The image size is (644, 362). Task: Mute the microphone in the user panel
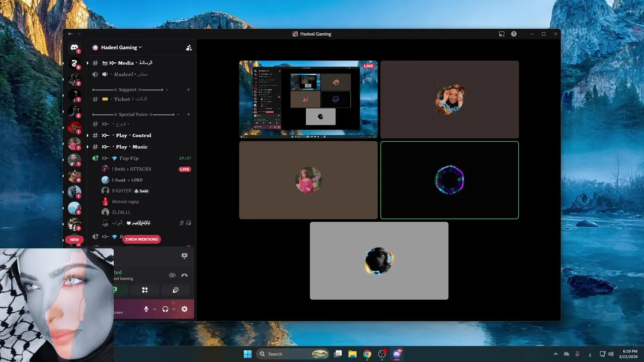(146, 309)
